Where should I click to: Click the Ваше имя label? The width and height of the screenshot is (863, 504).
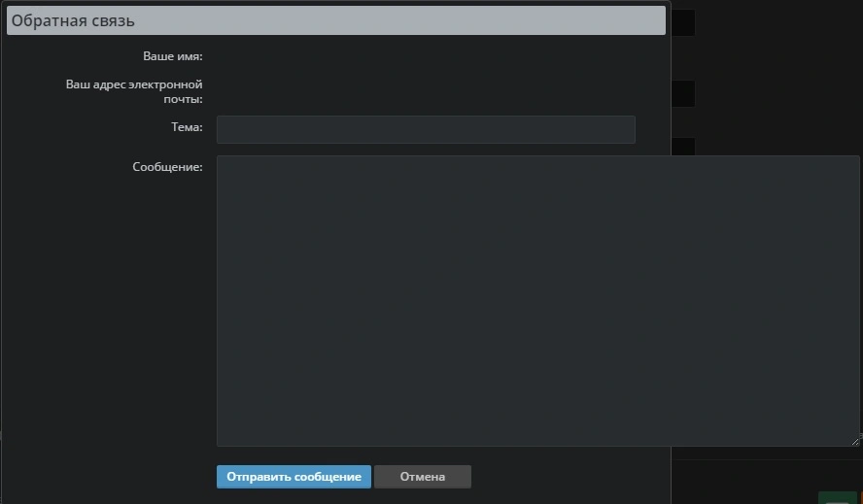(173, 56)
